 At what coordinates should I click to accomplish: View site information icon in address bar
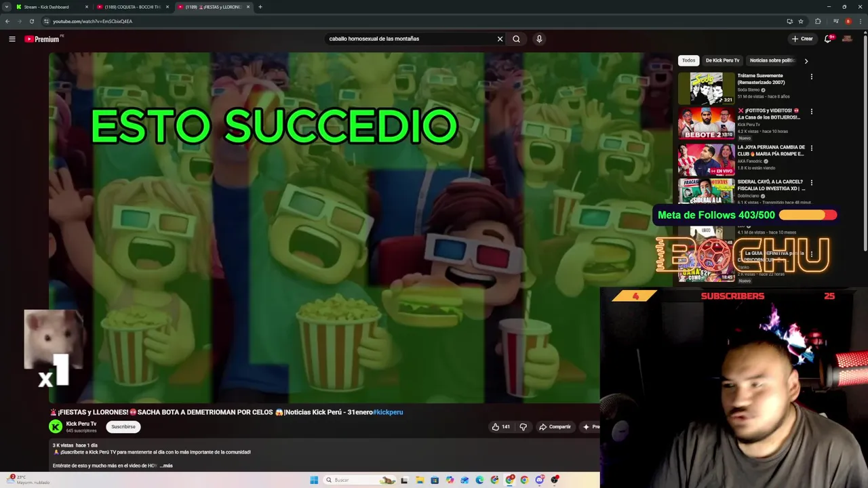tap(46, 21)
